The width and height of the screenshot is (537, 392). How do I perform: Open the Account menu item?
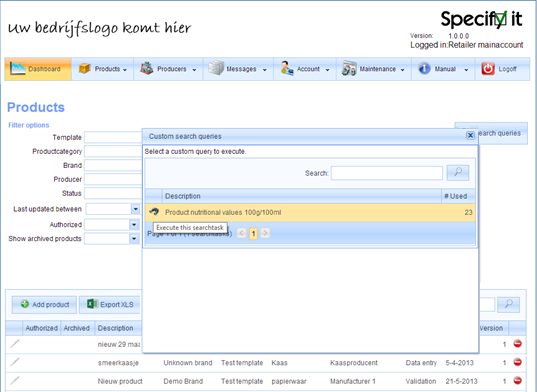click(x=305, y=69)
